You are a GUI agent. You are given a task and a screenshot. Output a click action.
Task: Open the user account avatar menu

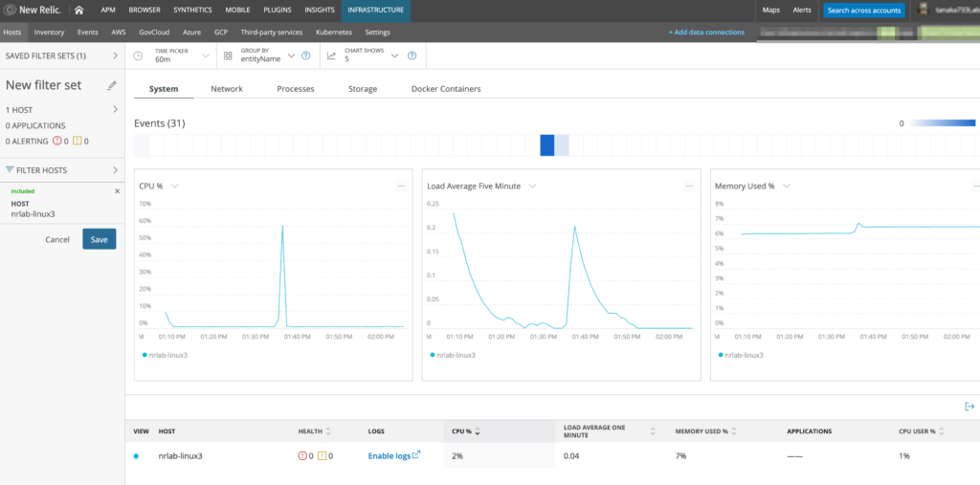click(924, 10)
